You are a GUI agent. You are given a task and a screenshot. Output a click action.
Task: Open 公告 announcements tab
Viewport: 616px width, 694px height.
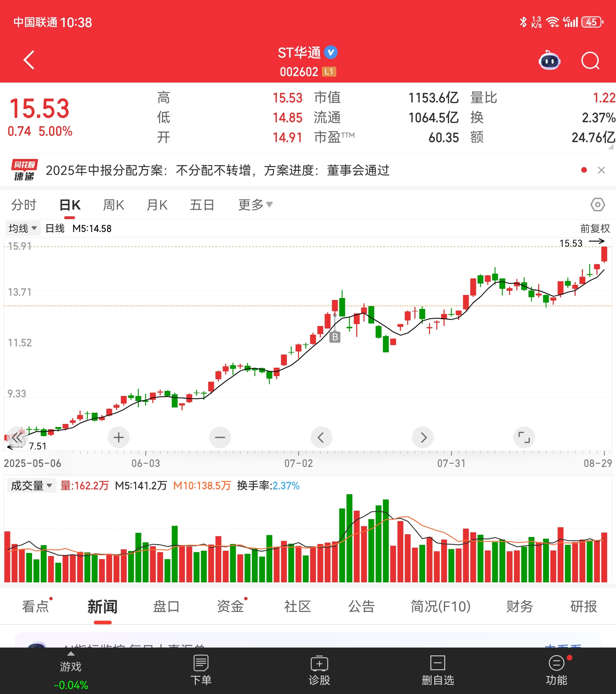tap(361, 606)
